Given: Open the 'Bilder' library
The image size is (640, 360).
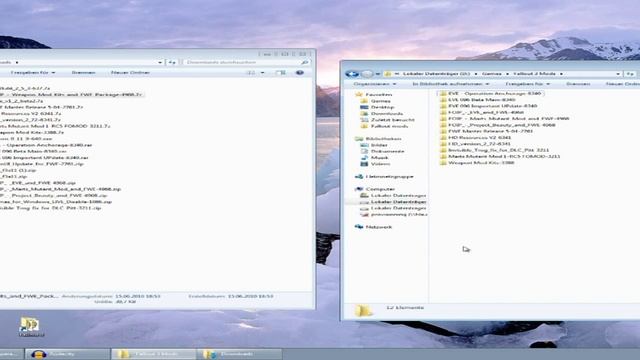Looking at the screenshot, I should [379, 145].
